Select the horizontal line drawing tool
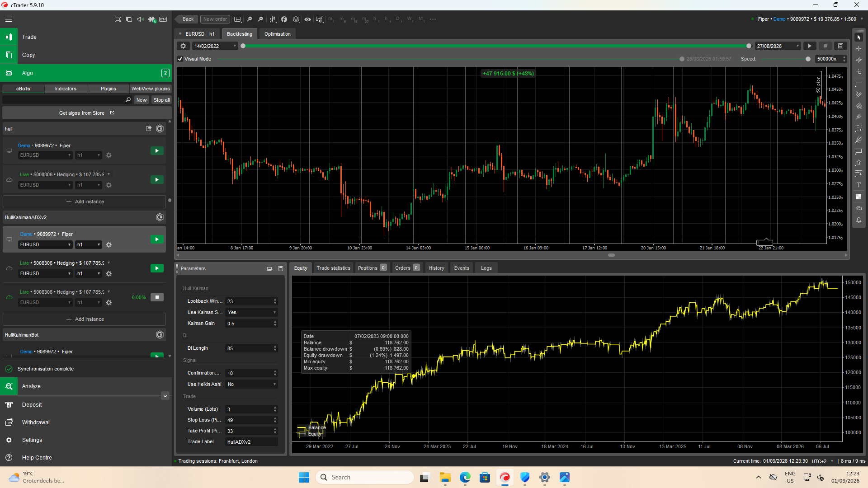Screen dimensions: 868x488 (859, 84)
